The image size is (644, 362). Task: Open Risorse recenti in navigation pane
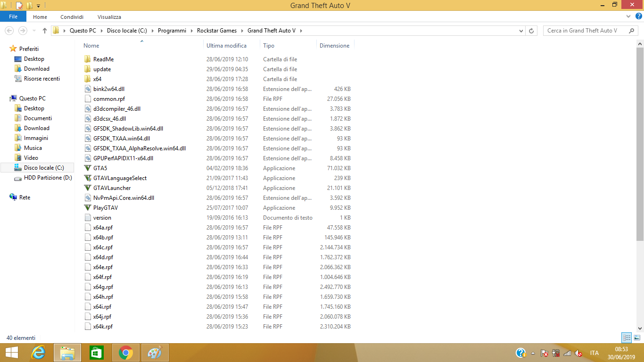(42, 79)
